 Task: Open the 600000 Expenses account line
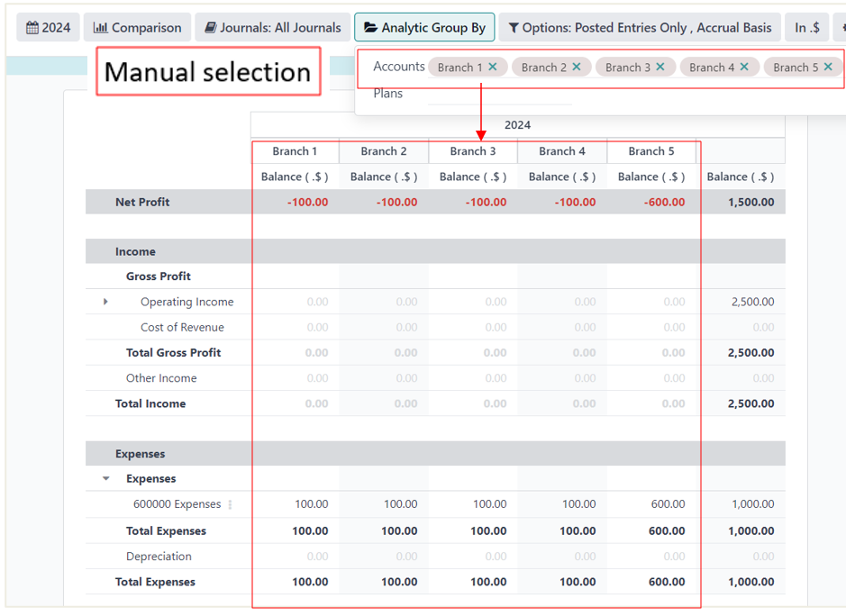click(177, 503)
